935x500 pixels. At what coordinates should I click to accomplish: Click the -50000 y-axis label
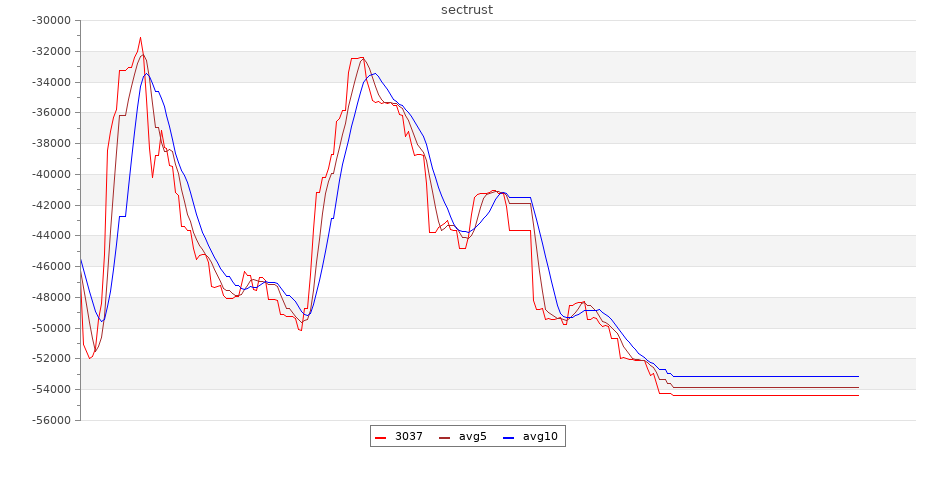click(50, 328)
